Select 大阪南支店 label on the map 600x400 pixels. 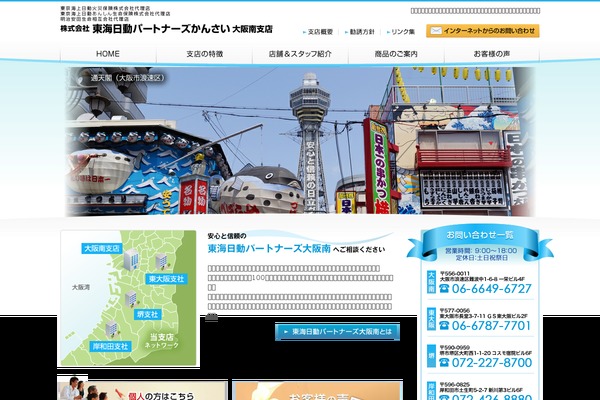[x=101, y=248]
